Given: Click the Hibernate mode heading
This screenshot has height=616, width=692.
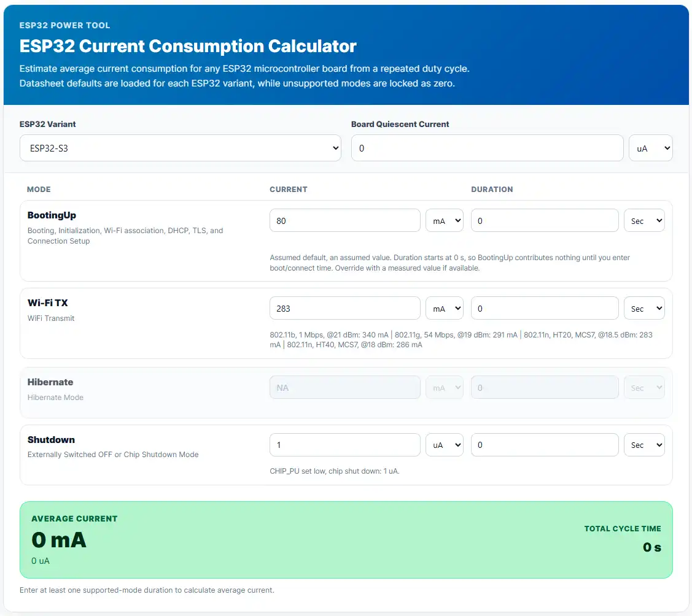Looking at the screenshot, I should [50, 382].
